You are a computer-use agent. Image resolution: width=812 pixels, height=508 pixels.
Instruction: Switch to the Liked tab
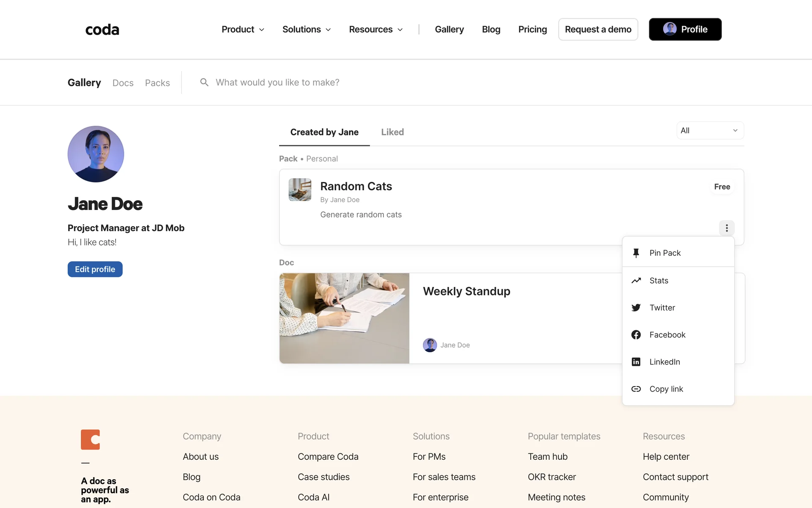coord(392,133)
